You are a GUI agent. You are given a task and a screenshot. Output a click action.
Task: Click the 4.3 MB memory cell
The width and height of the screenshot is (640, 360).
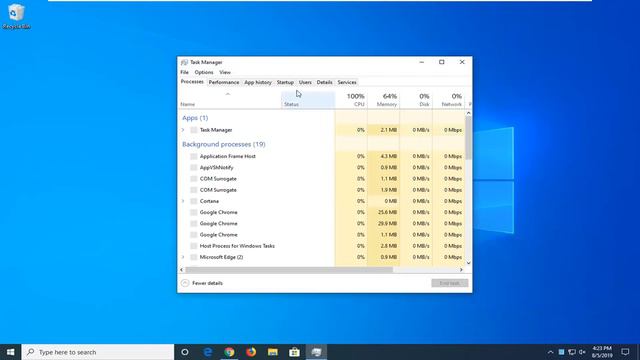[x=384, y=156]
